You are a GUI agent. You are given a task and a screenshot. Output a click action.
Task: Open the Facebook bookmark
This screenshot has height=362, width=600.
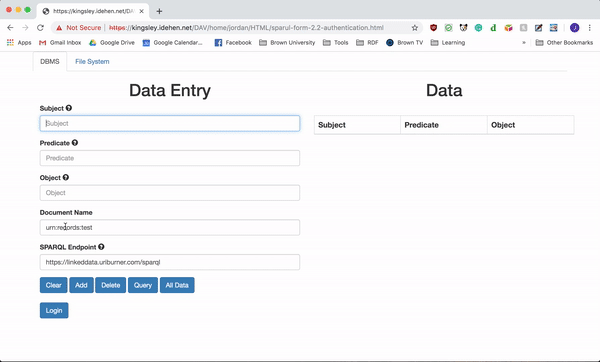(x=233, y=42)
